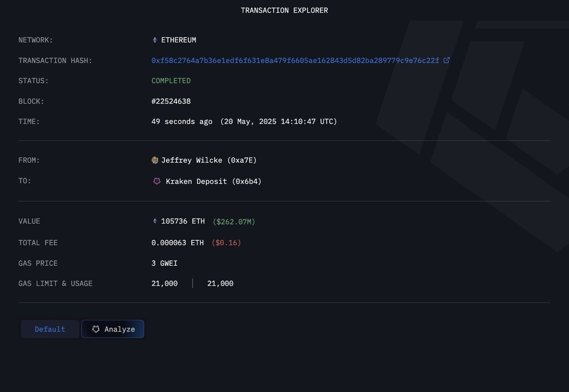Click the 105736 ETH value amount
Screen dimensions: 569x392
pyautogui.click(x=183, y=221)
